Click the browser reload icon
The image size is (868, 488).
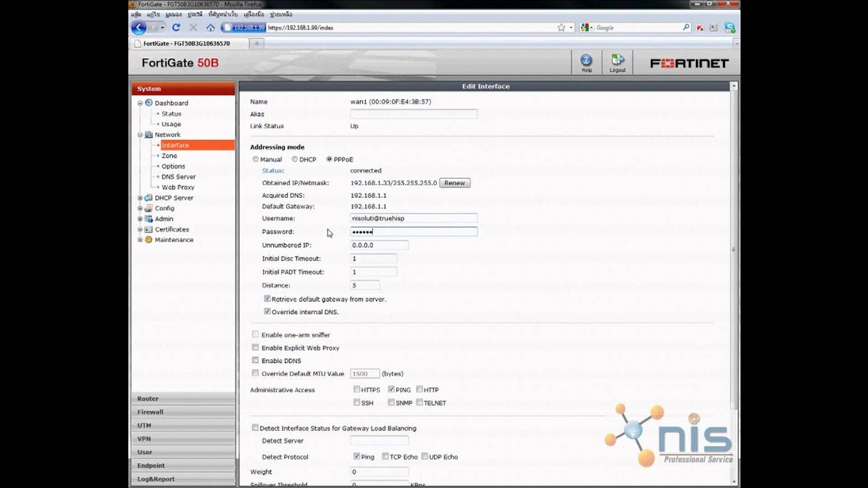pos(176,28)
